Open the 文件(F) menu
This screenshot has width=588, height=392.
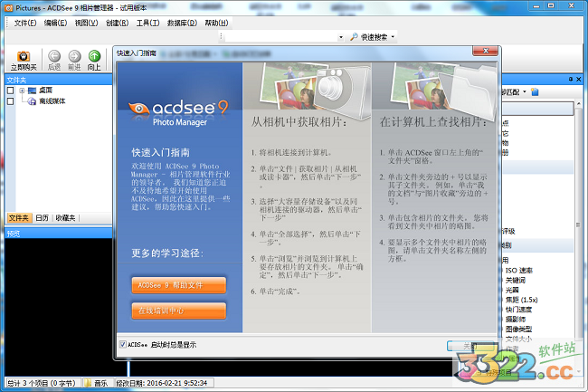(25, 24)
